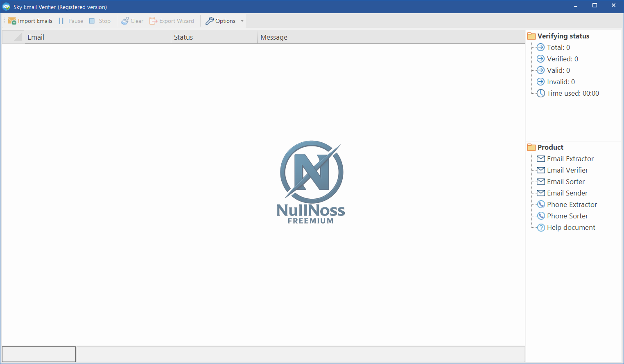
Task: Click the Export Wizard icon
Action: coord(154,21)
